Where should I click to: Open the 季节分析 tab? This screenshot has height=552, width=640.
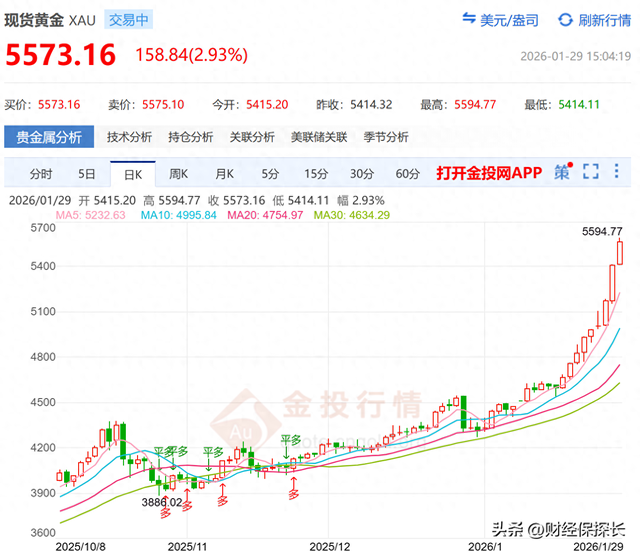point(386,137)
